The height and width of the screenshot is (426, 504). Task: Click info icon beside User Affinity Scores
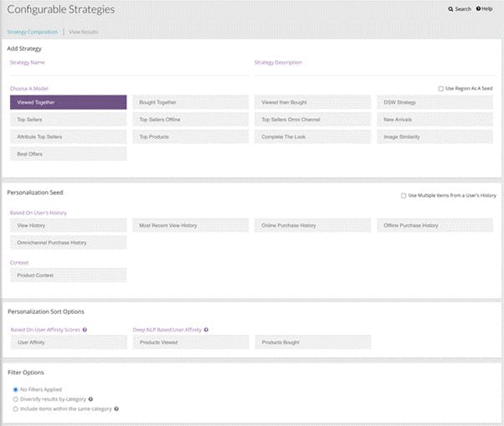click(x=85, y=330)
